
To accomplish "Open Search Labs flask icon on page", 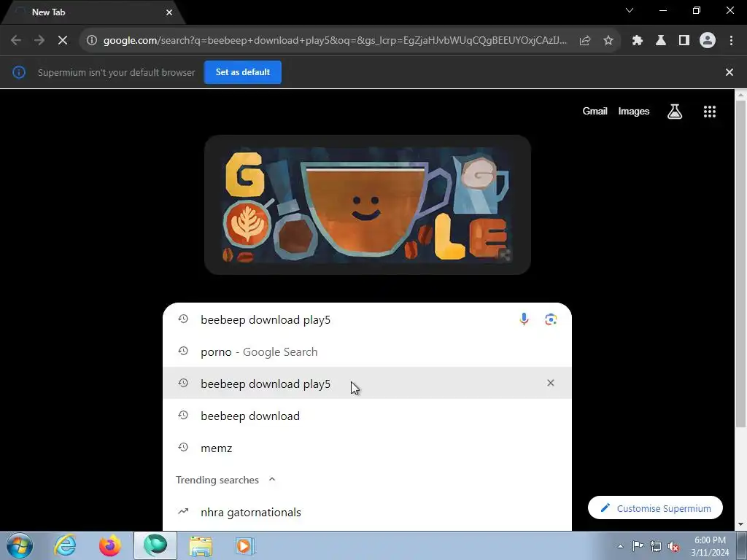I will [x=675, y=112].
